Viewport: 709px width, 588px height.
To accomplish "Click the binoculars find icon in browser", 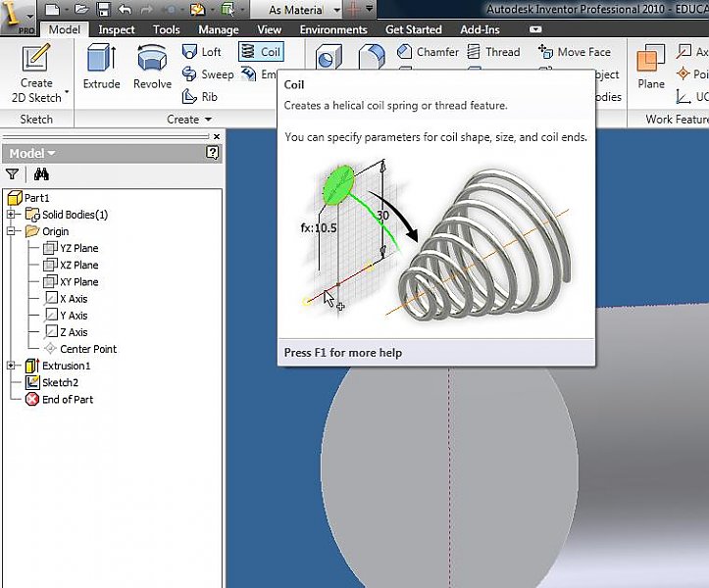I will click(x=41, y=174).
